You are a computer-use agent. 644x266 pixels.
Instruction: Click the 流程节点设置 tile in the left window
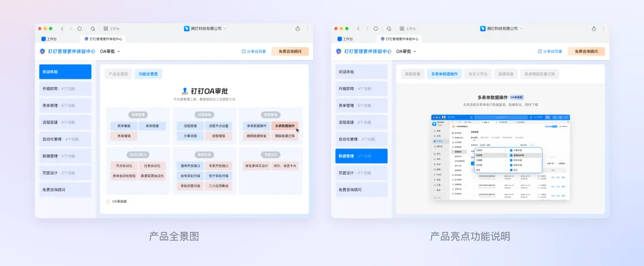click(x=218, y=126)
